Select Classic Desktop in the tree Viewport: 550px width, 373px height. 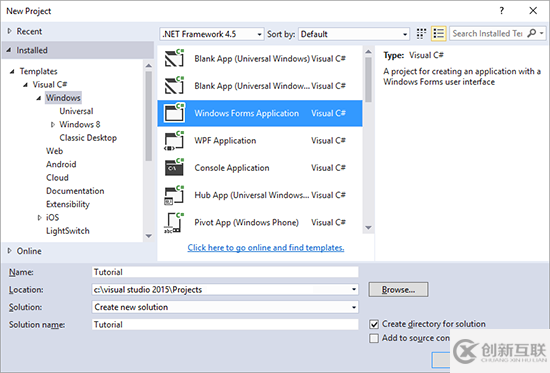(x=88, y=138)
